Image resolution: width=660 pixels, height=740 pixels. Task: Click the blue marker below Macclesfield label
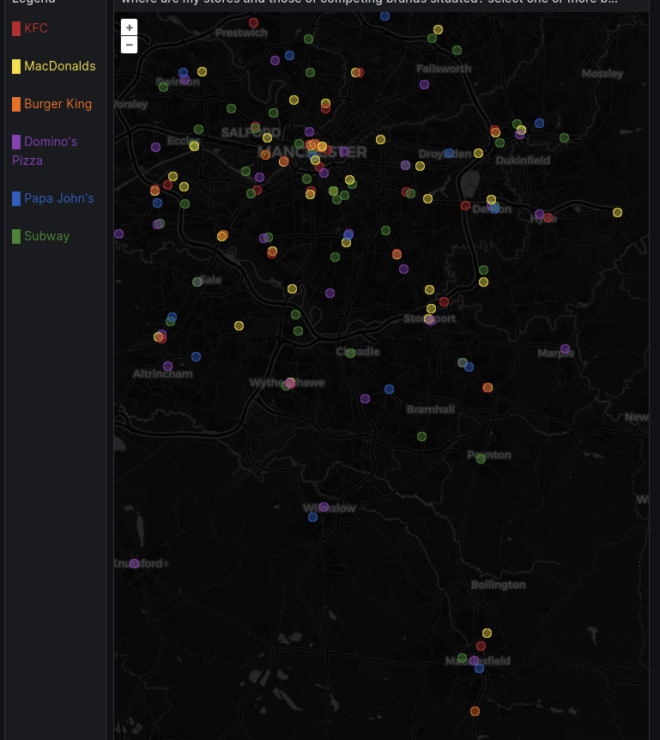(x=479, y=668)
